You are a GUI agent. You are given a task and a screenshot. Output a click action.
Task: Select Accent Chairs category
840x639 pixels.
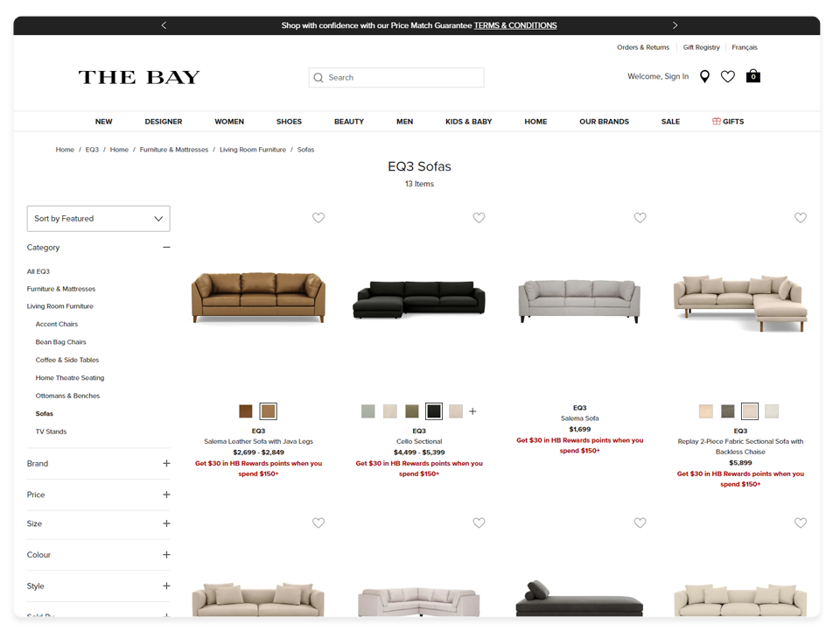[x=56, y=324]
